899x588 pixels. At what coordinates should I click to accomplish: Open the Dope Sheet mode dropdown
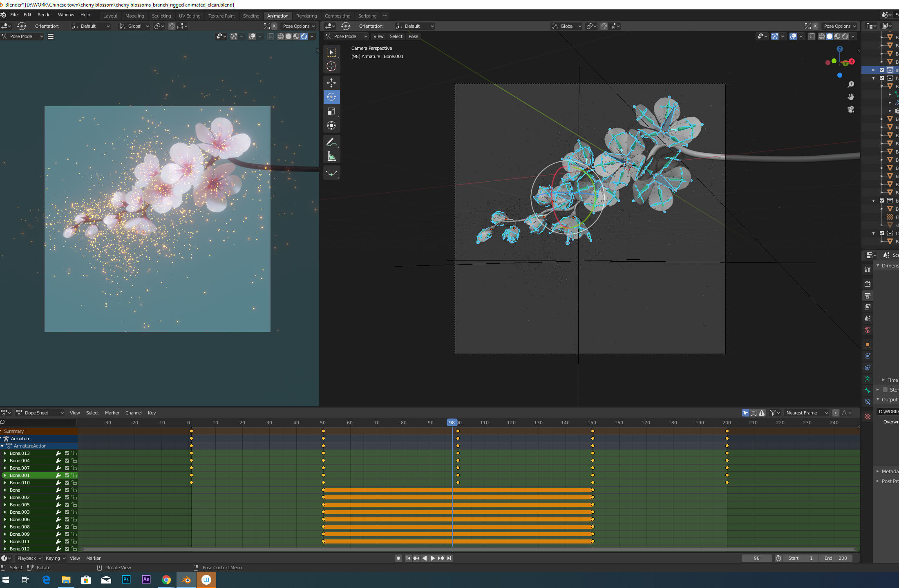[x=40, y=413]
